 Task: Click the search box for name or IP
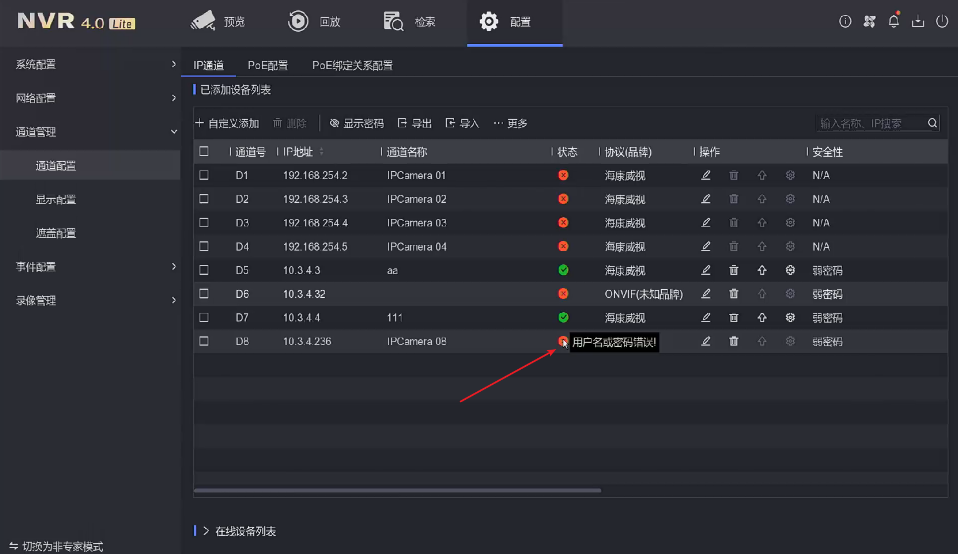pos(871,123)
